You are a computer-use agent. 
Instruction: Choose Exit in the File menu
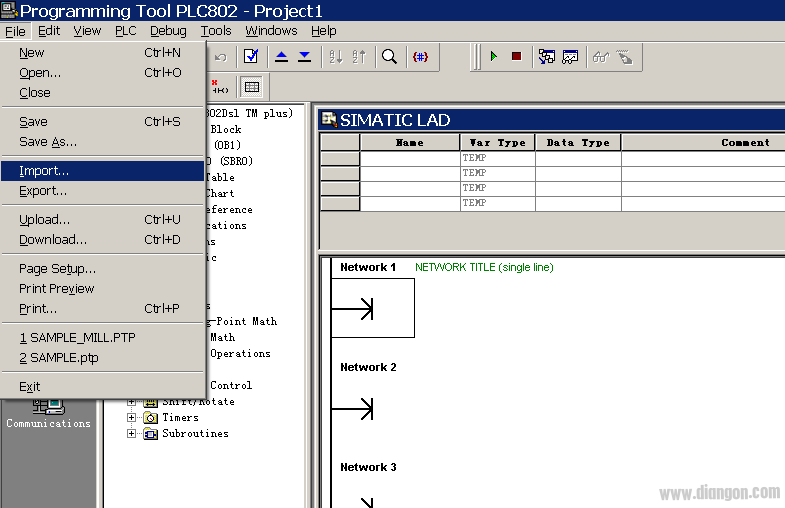(x=102, y=387)
